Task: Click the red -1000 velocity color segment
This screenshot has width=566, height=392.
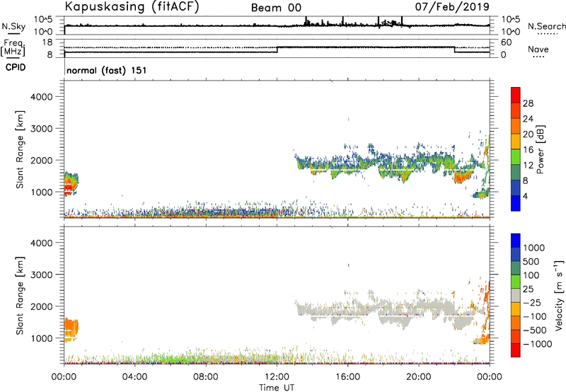Action: 516,350
